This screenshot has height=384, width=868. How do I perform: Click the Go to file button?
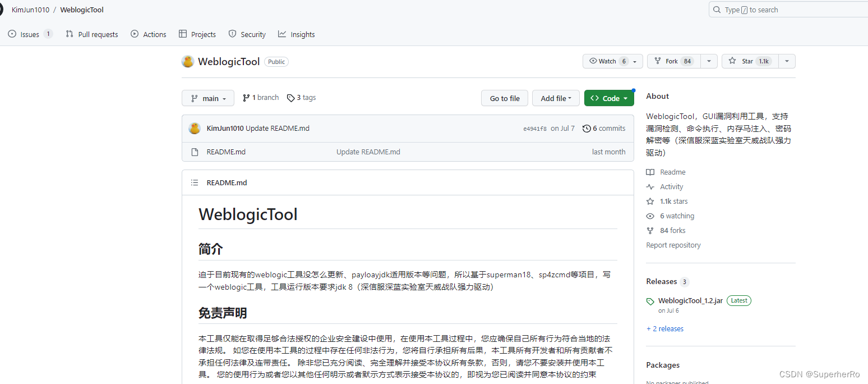tap(504, 98)
